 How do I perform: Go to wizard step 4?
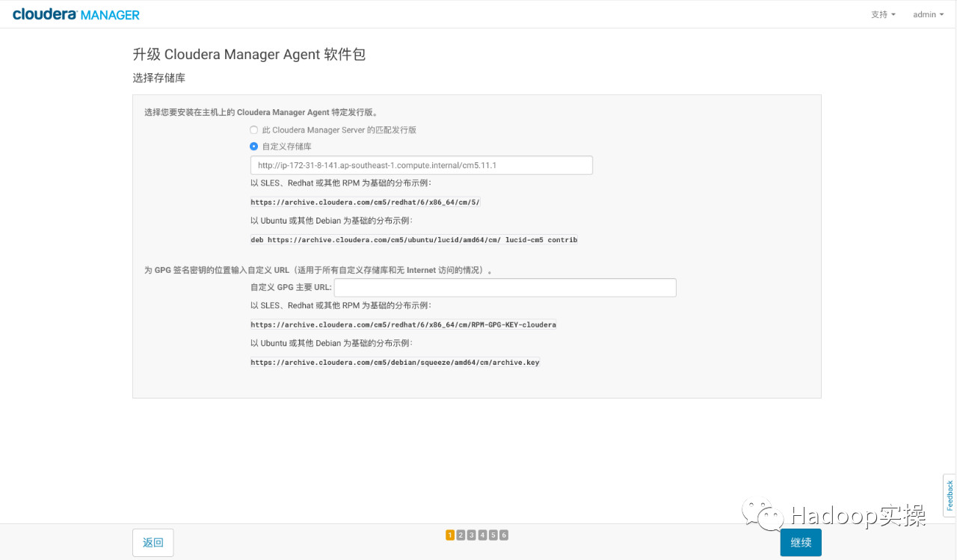[x=482, y=535]
